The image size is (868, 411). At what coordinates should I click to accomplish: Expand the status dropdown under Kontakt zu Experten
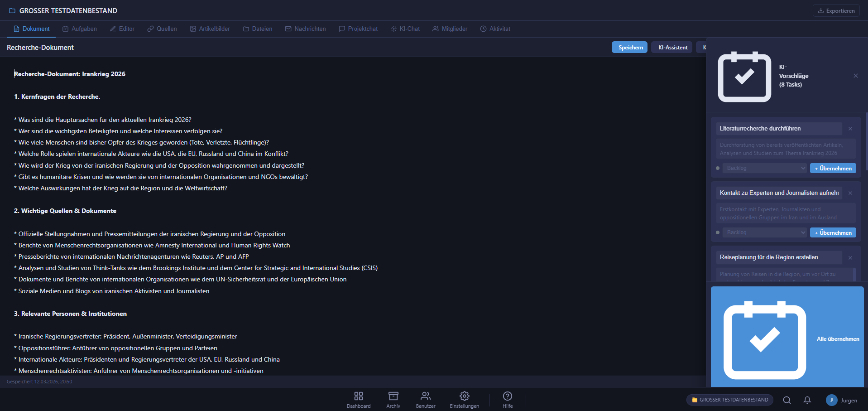764,232
